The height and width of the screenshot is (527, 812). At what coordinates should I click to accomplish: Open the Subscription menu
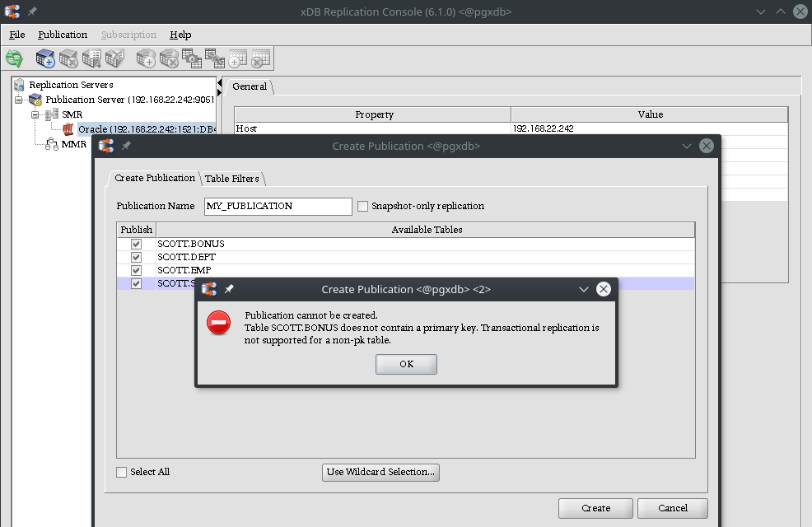pyautogui.click(x=129, y=35)
